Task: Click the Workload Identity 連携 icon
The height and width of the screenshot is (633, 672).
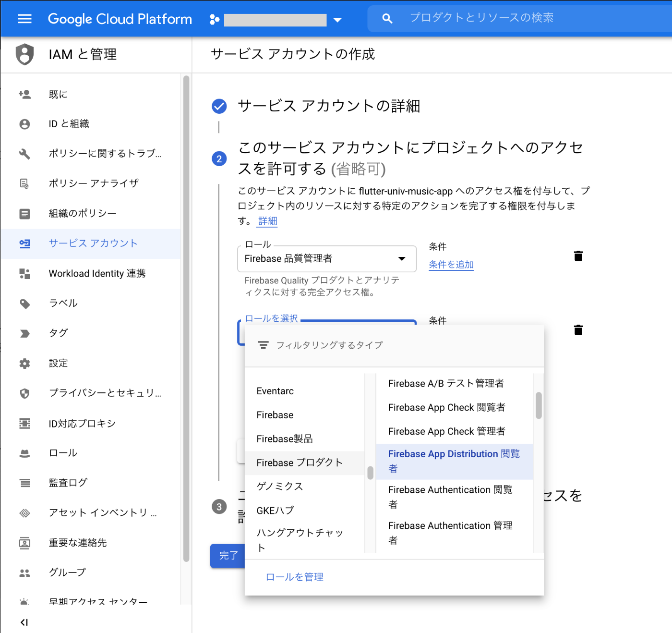Action: [24, 274]
